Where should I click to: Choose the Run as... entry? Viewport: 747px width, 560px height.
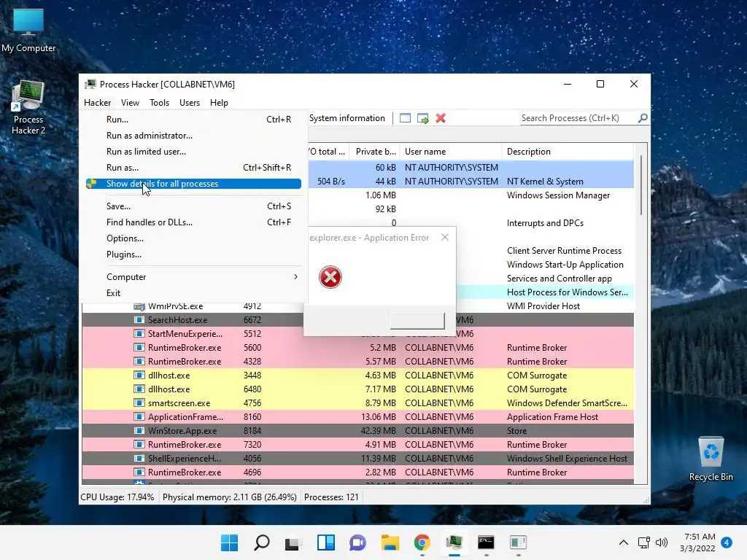pyautogui.click(x=193, y=168)
